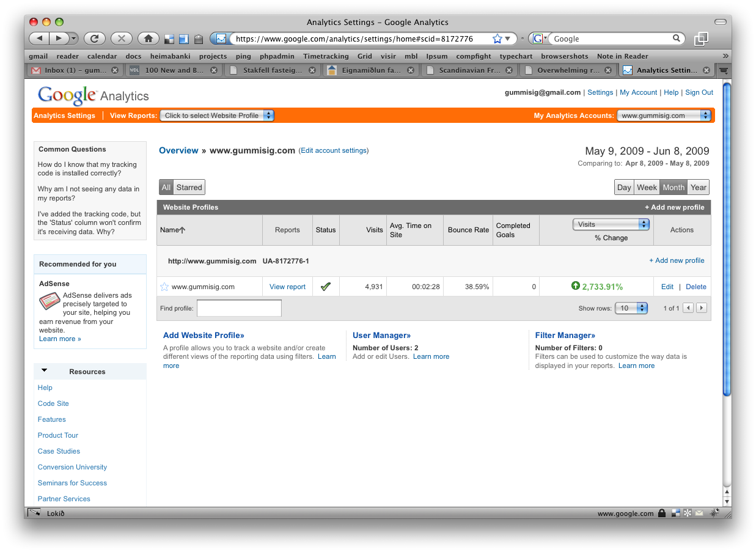Click the Google search box in toolbar
Screen dimensions: 756x552
pos(610,39)
